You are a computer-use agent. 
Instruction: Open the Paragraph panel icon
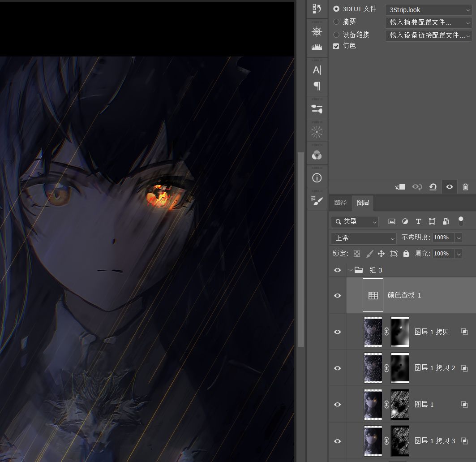[x=317, y=86]
